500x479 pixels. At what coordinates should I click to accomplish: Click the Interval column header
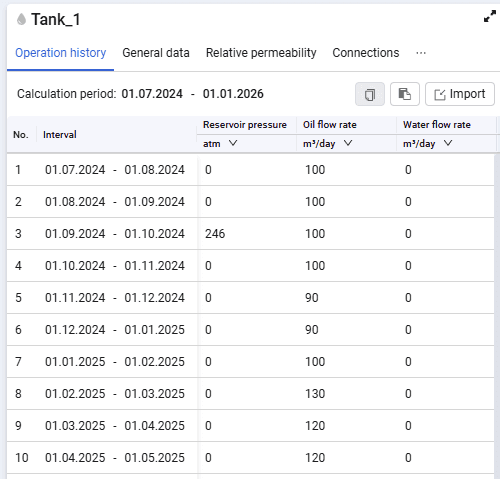[60, 135]
